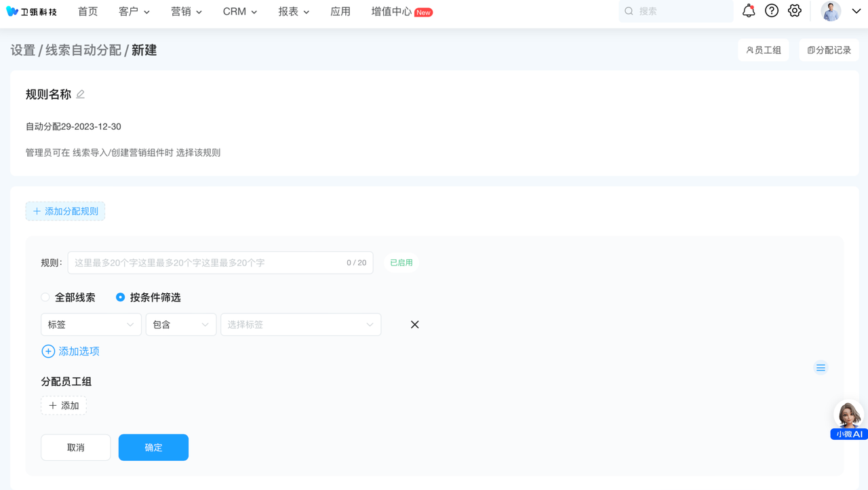
Task: Select the 按条件筛选 radio option
Action: 121,297
